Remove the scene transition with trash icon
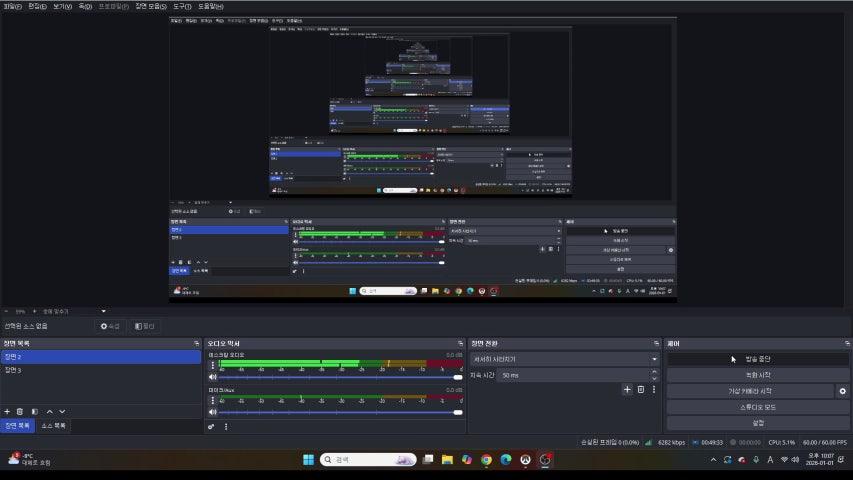 (x=641, y=389)
